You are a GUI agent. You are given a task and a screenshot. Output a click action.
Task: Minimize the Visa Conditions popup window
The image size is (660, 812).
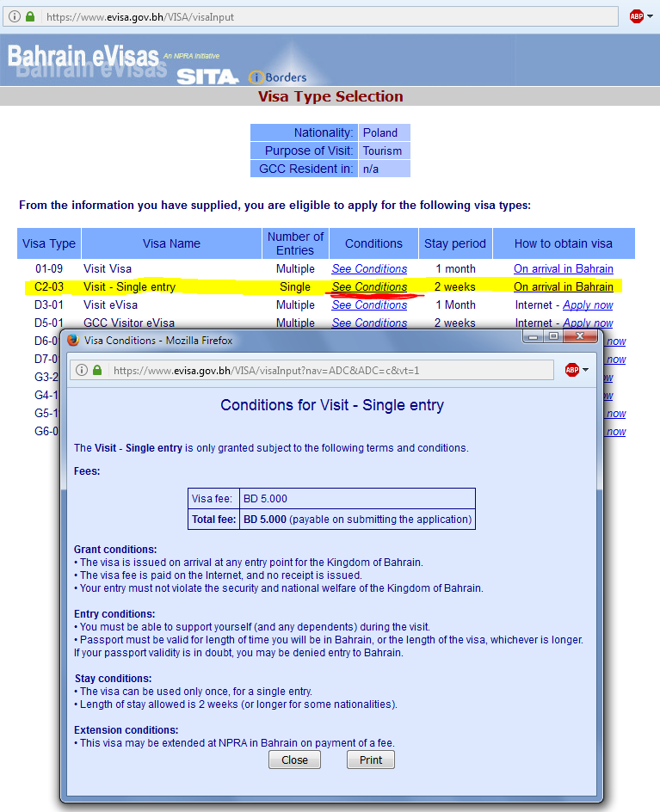[x=534, y=336]
